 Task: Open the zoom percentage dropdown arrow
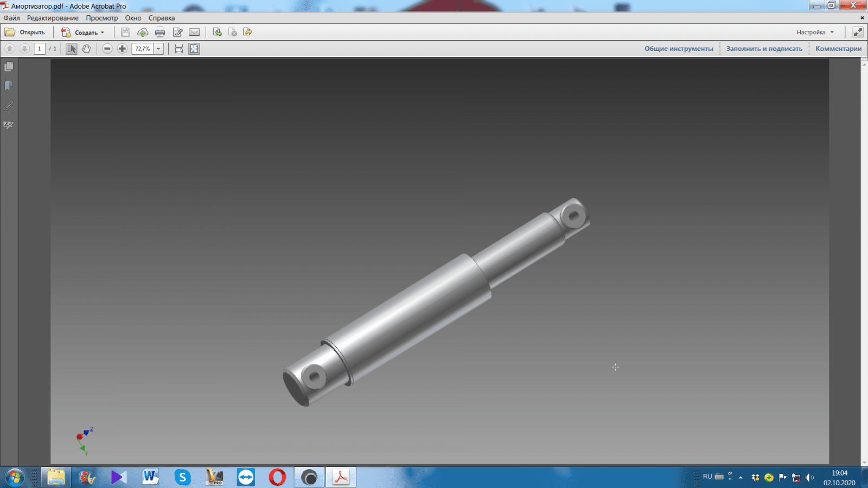158,49
